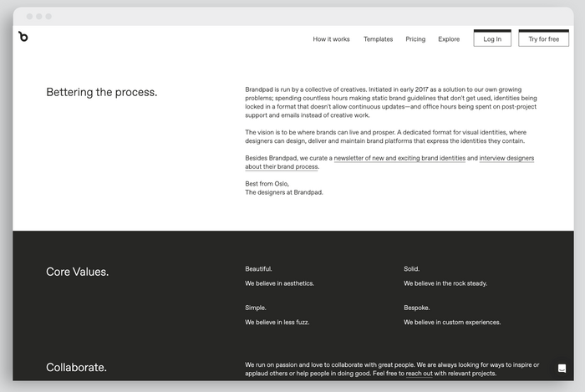Click the Collaborate heading
This screenshot has width=585, height=392.
pos(77,368)
